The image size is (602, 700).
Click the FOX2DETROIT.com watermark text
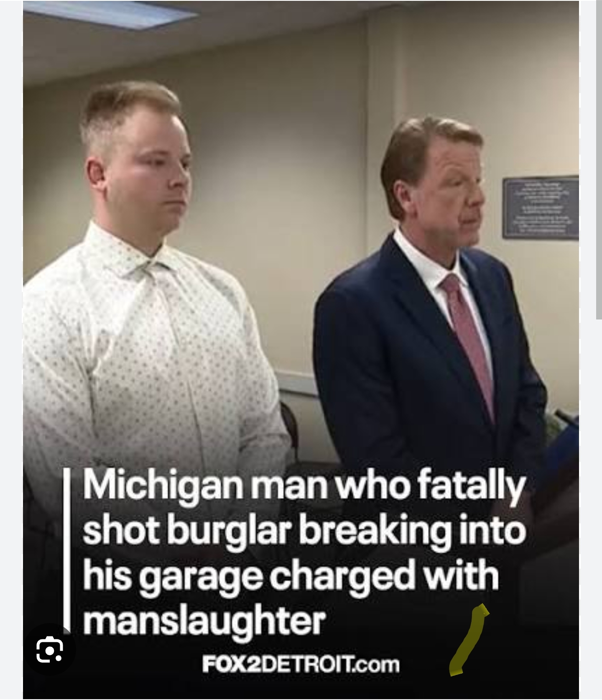(x=301, y=664)
